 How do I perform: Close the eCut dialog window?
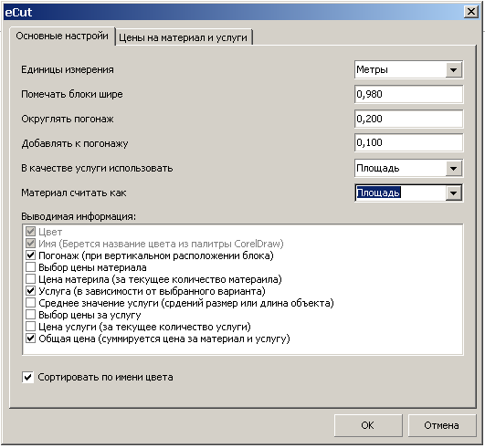coord(471,12)
